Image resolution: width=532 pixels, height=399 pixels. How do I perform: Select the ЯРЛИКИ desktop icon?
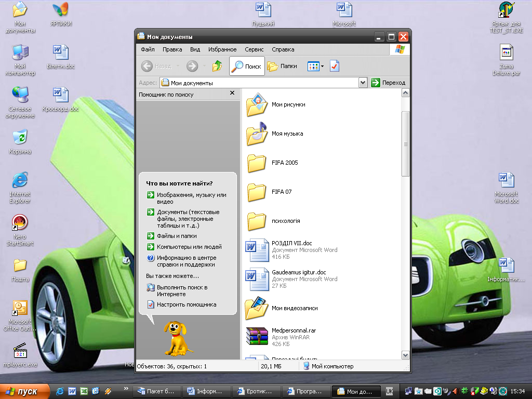61,14
